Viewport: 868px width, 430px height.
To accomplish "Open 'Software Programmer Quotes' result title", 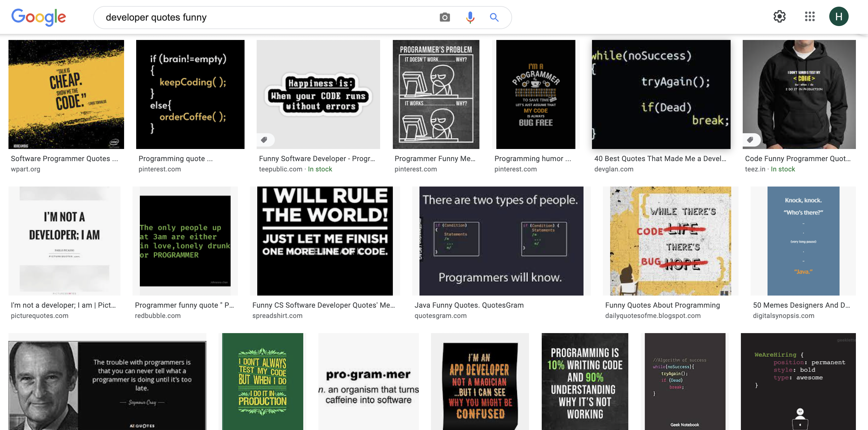I will 64,158.
